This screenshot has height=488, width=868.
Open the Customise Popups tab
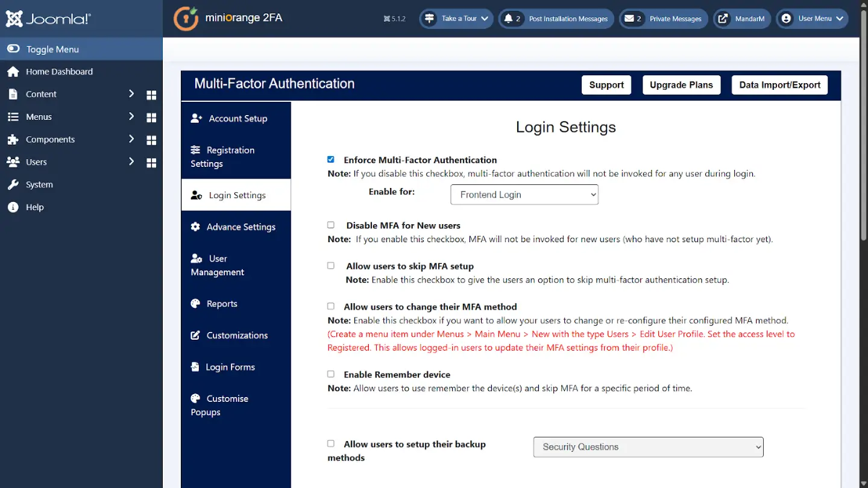[236, 405]
